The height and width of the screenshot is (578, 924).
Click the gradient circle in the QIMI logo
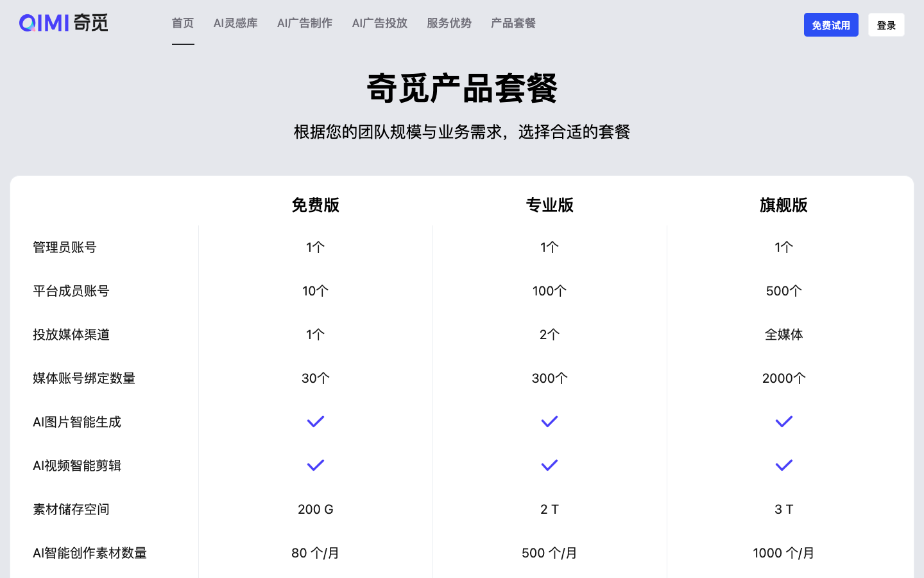[27, 22]
